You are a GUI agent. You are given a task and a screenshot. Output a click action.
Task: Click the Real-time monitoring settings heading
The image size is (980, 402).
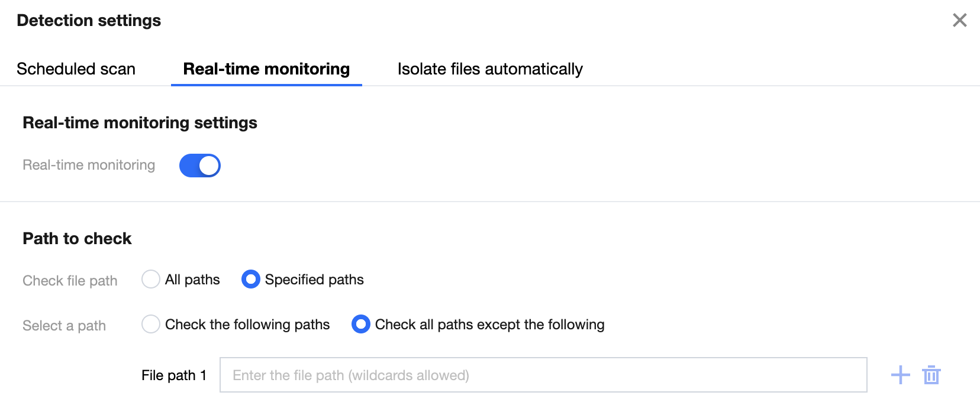(x=140, y=123)
